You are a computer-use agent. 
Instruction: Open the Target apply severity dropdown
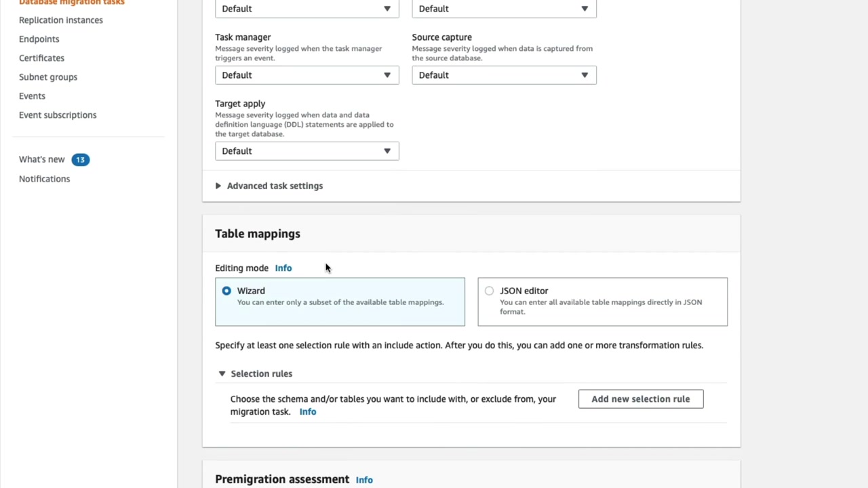pyautogui.click(x=307, y=151)
